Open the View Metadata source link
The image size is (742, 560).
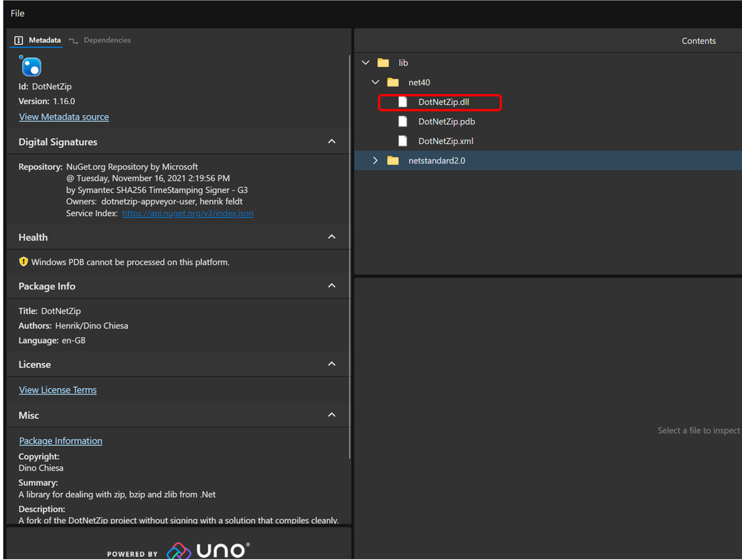(64, 117)
